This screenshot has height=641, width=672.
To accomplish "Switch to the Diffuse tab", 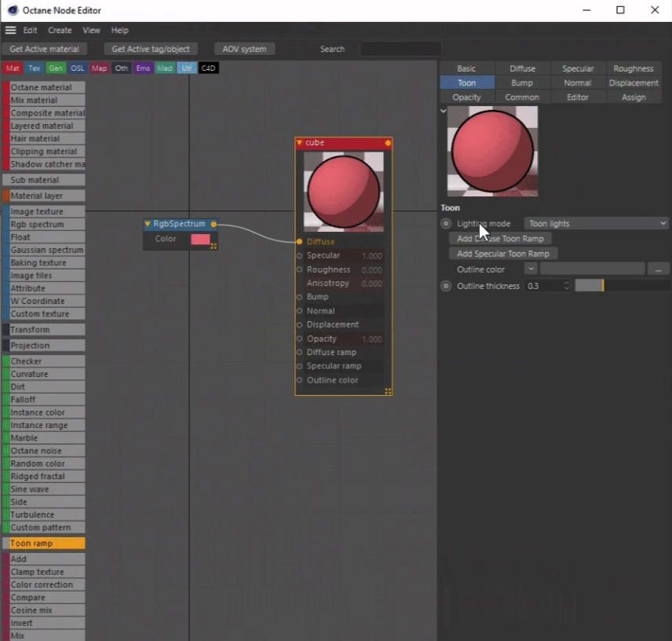I will tap(522, 68).
